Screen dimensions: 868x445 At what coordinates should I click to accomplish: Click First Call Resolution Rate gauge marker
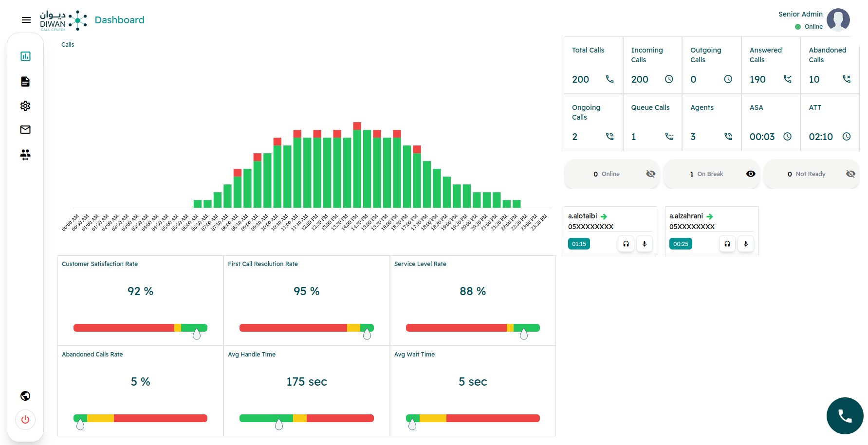pyautogui.click(x=367, y=334)
